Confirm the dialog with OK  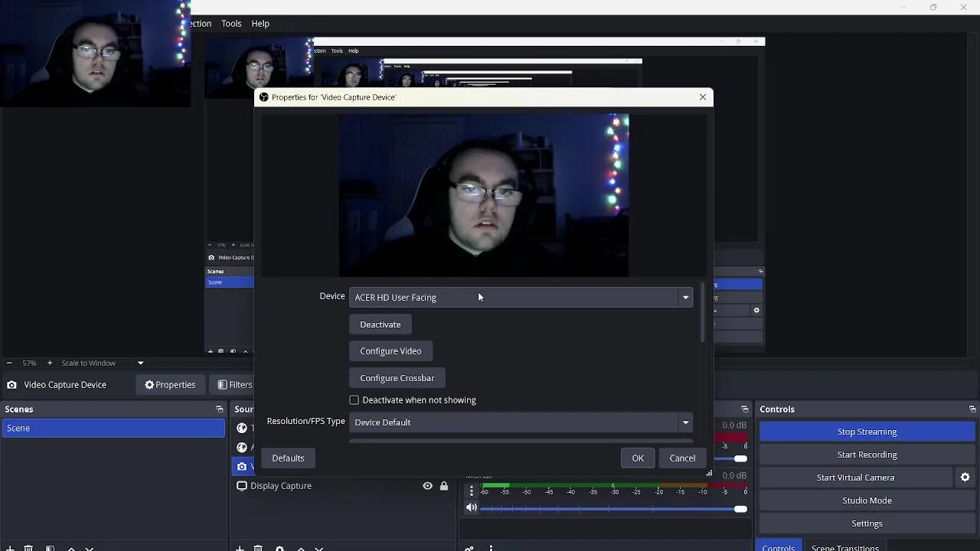pyautogui.click(x=638, y=458)
